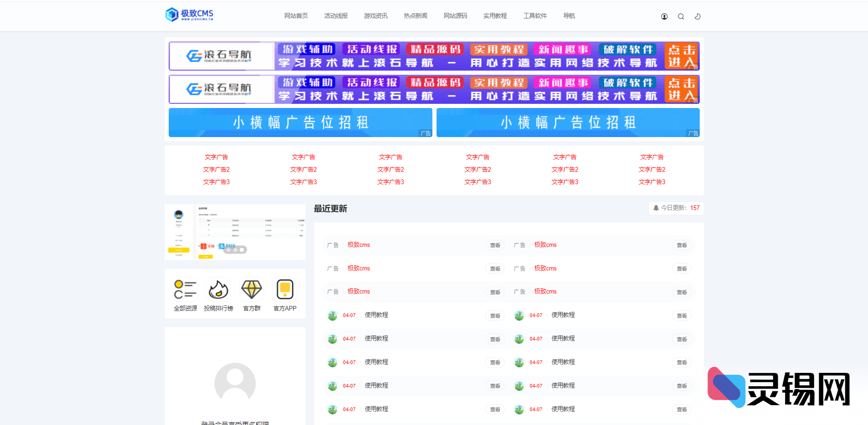Click the 官方群 diamond icon
Screen dimensions: 868x425
252,290
